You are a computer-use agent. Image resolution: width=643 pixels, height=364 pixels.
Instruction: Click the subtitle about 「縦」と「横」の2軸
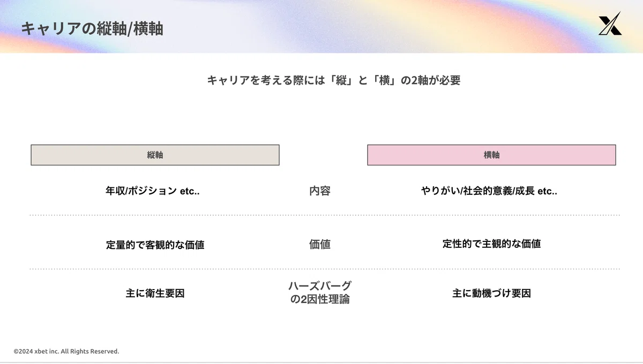click(333, 80)
